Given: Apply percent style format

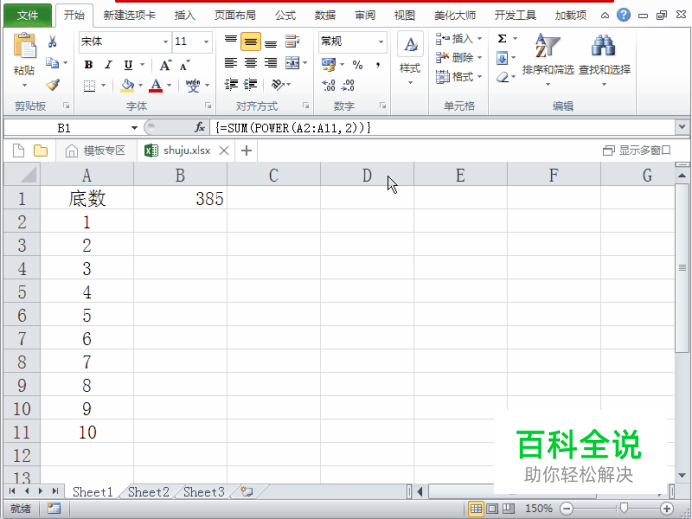Looking at the screenshot, I should 357,65.
